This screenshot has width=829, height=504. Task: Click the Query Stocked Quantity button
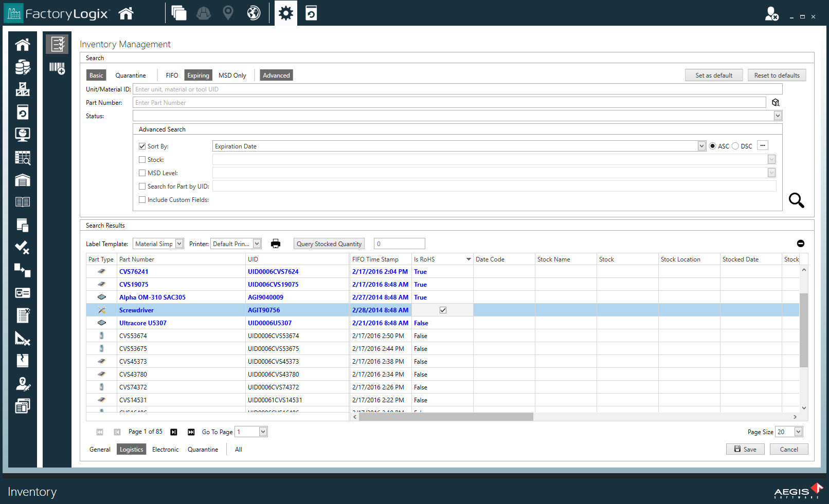coord(329,244)
